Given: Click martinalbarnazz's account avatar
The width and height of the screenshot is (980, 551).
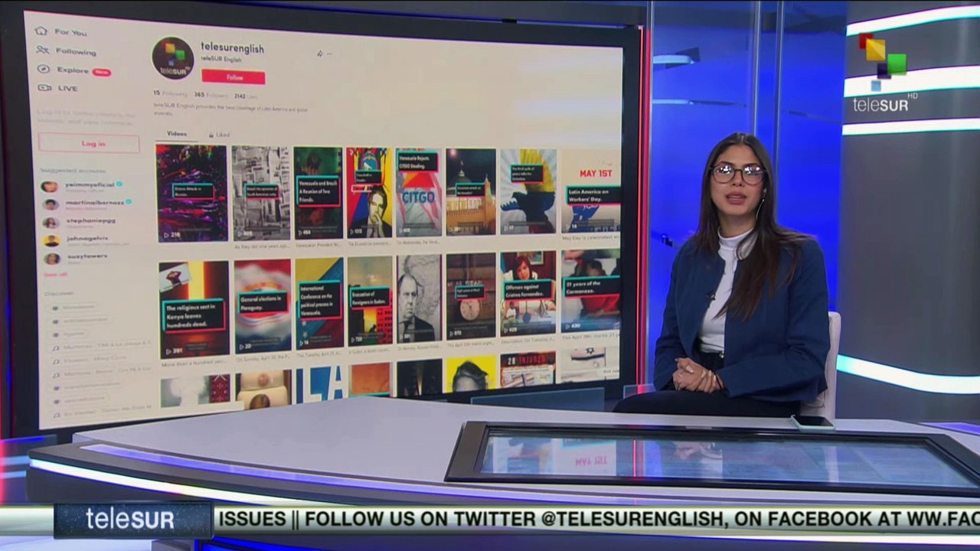Looking at the screenshot, I should point(51,204).
